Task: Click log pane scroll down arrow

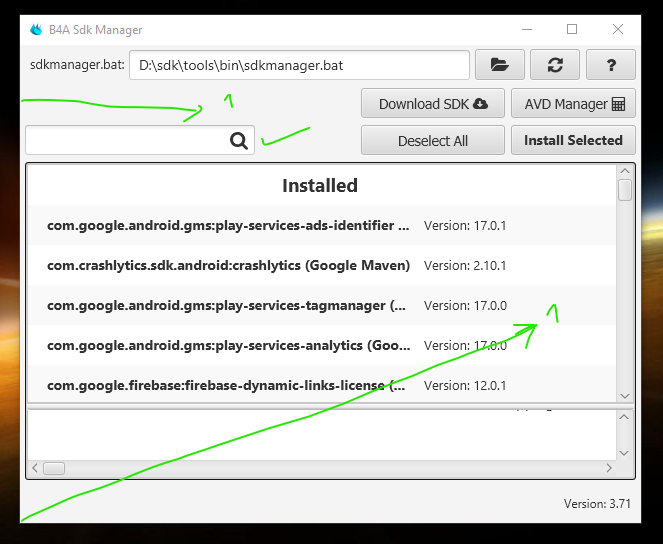Action: tap(624, 453)
